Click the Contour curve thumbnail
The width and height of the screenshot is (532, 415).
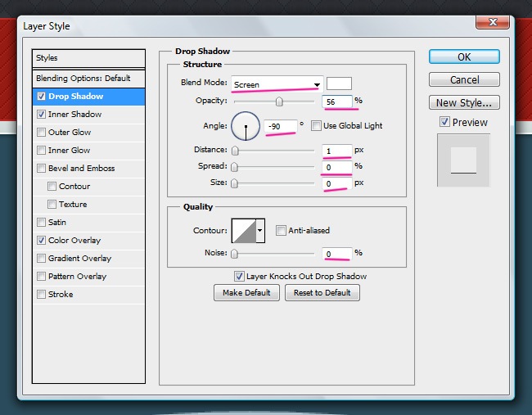(x=244, y=231)
